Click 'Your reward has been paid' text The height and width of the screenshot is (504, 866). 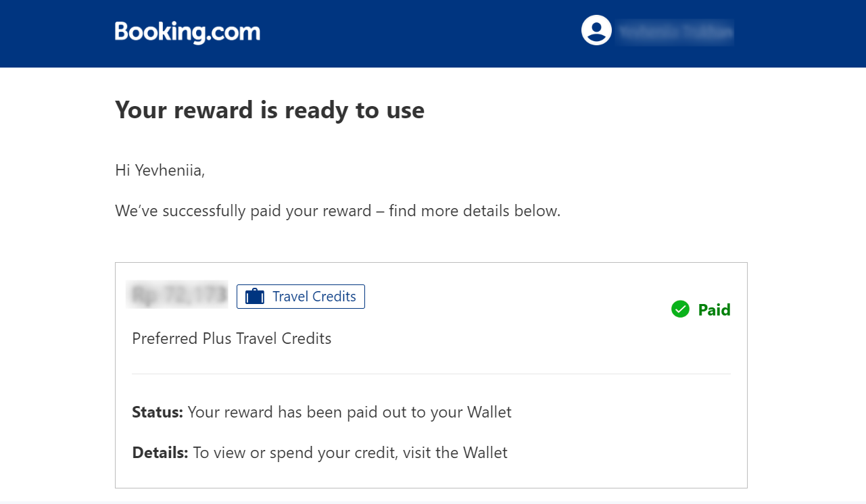265,412
